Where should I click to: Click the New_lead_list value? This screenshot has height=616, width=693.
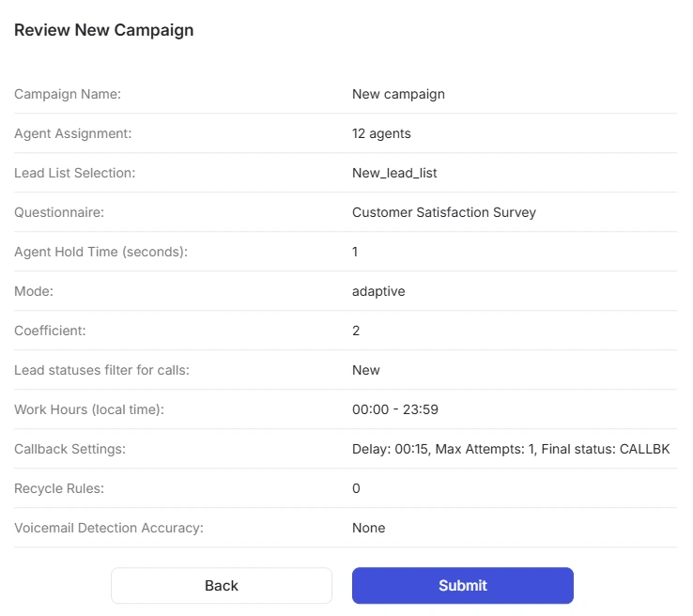[394, 173]
